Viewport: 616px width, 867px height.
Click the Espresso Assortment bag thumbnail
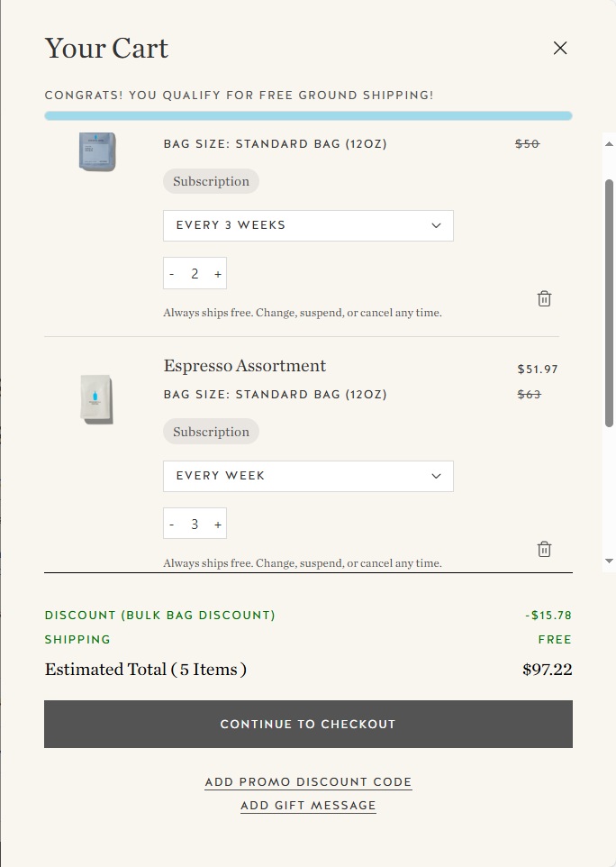tap(96, 397)
